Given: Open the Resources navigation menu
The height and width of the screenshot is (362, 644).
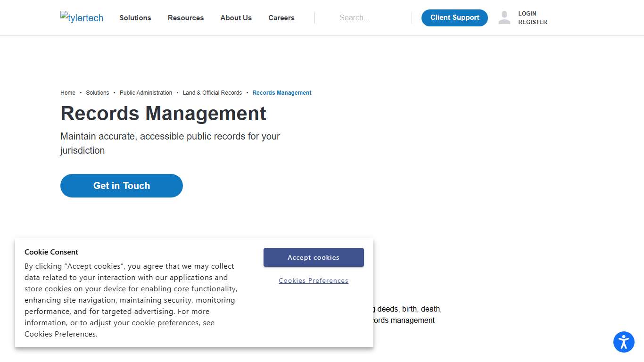Looking at the screenshot, I should [186, 17].
